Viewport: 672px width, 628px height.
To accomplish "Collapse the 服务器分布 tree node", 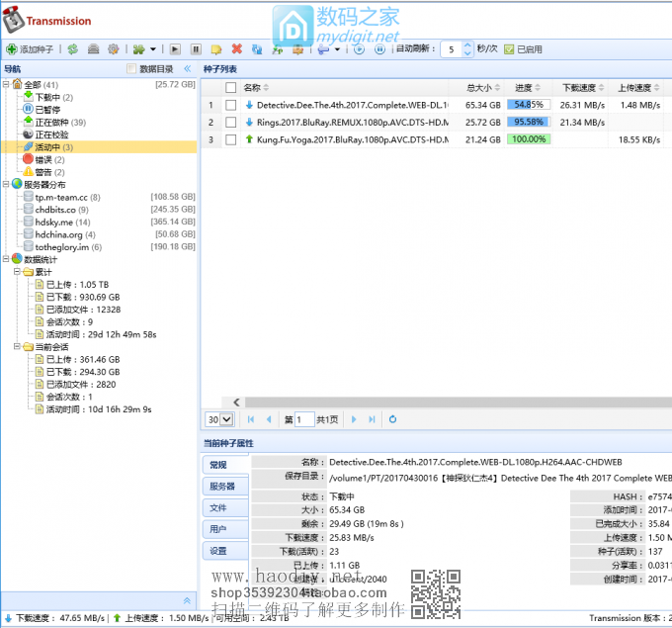I will [6, 184].
